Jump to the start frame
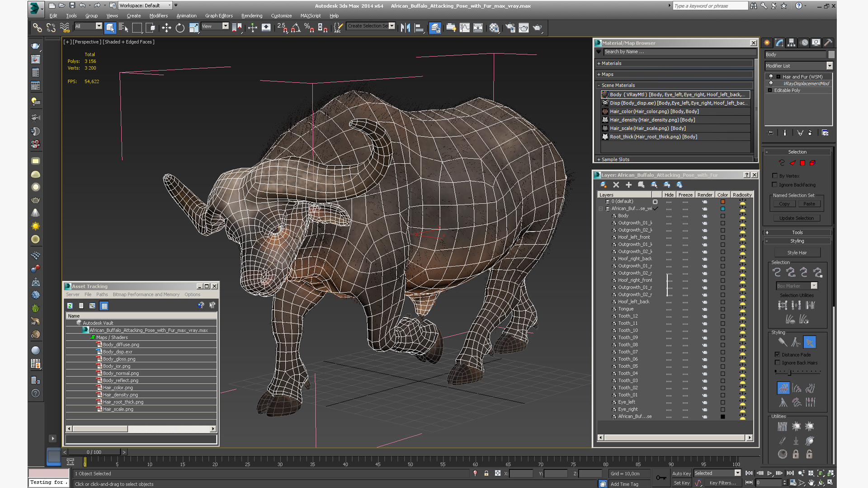This screenshot has height=488, width=868. point(749,473)
